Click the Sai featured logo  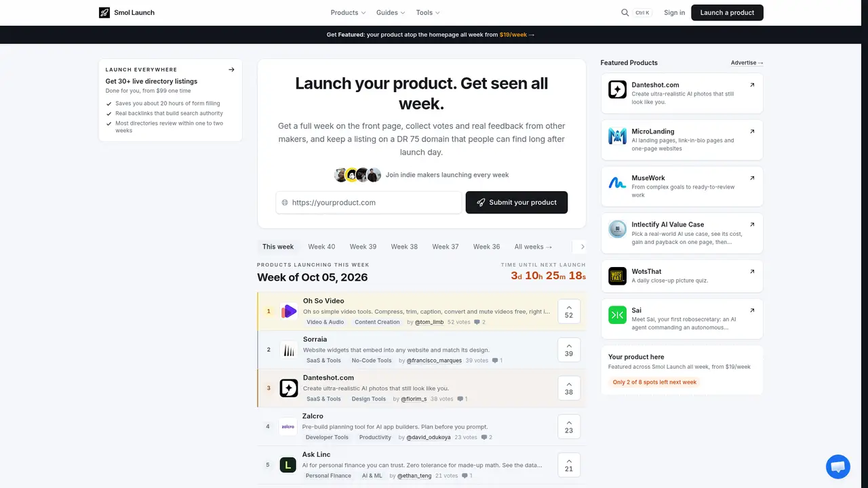coord(617,314)
